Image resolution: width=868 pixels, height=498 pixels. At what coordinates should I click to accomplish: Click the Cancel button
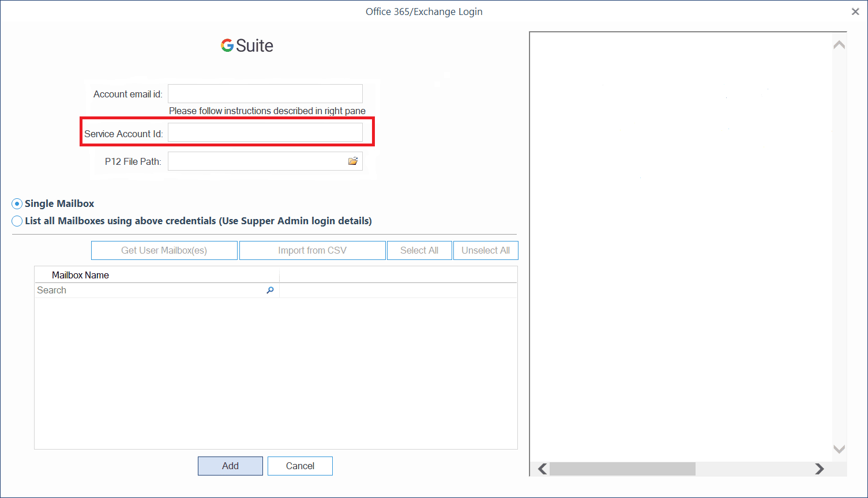point(300,466)
